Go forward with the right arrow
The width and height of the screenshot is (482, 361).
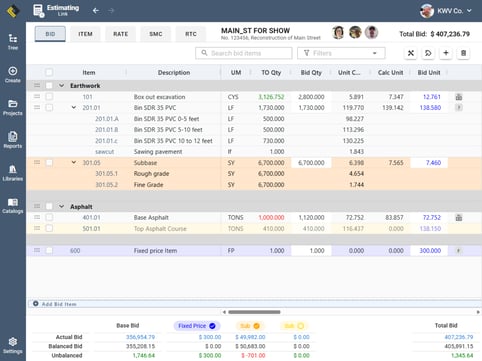pyautogui.click(x=111, y=11)
